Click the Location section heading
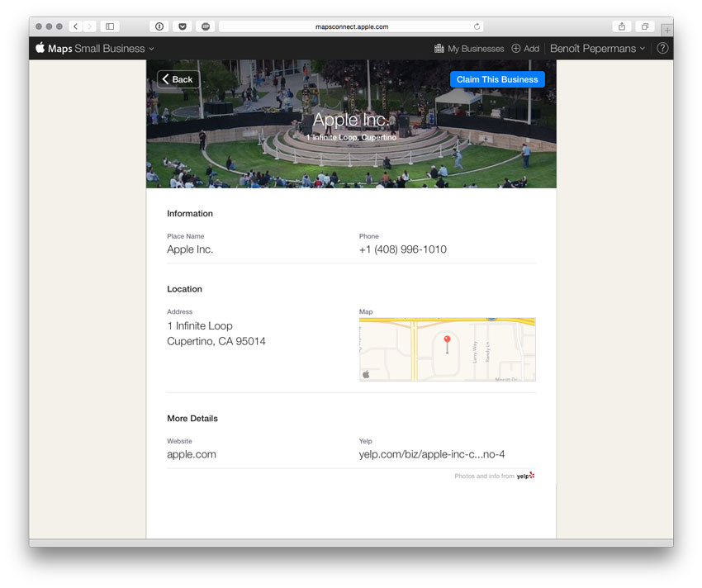Screen dimensions: 702x588 [184, 289]
